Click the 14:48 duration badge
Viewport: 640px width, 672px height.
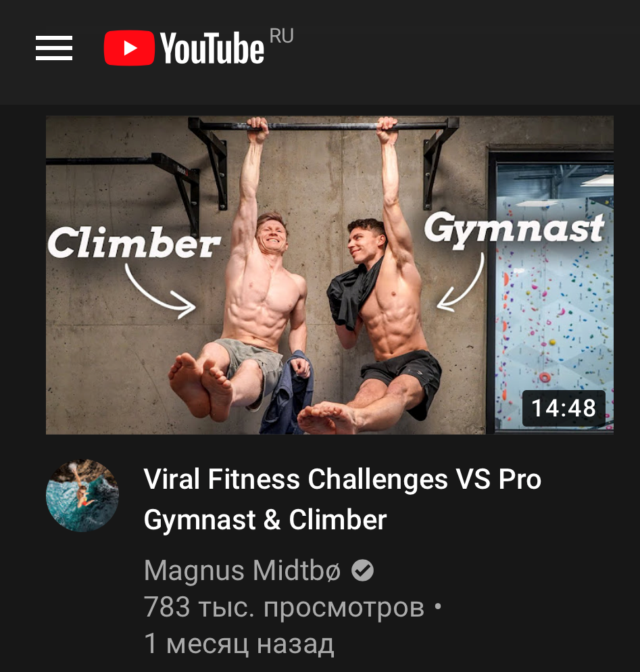[x=564, y=408]
